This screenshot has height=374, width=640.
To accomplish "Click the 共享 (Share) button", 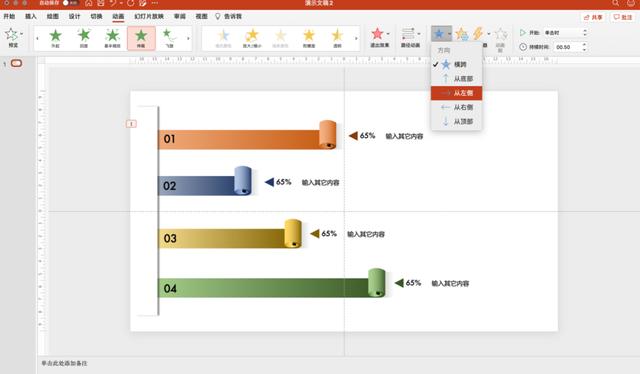I will 593,17.
